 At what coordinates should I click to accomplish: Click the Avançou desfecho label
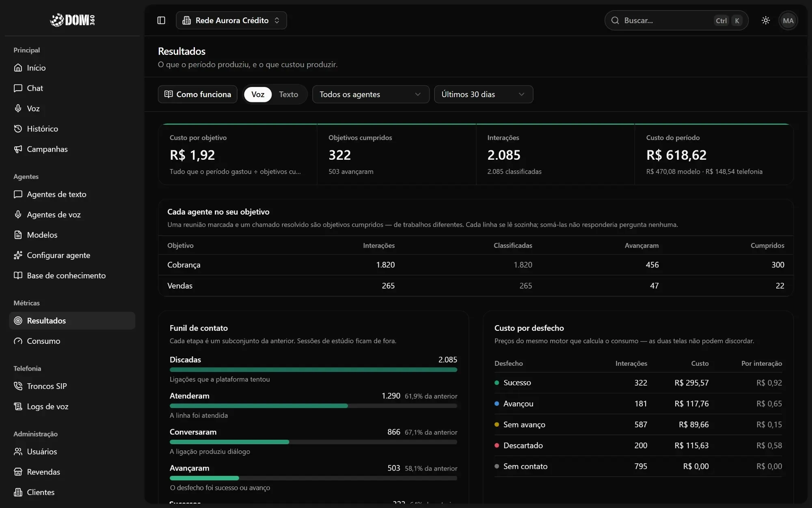click(x=518, y=404)
